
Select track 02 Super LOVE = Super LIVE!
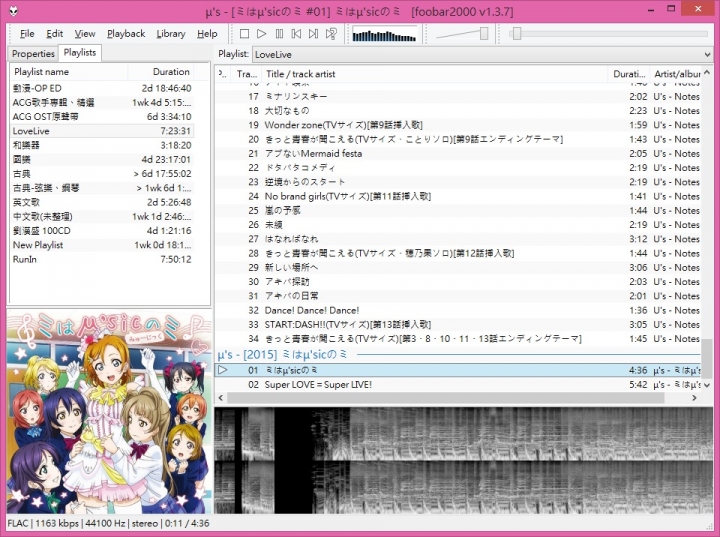(458, 384)
